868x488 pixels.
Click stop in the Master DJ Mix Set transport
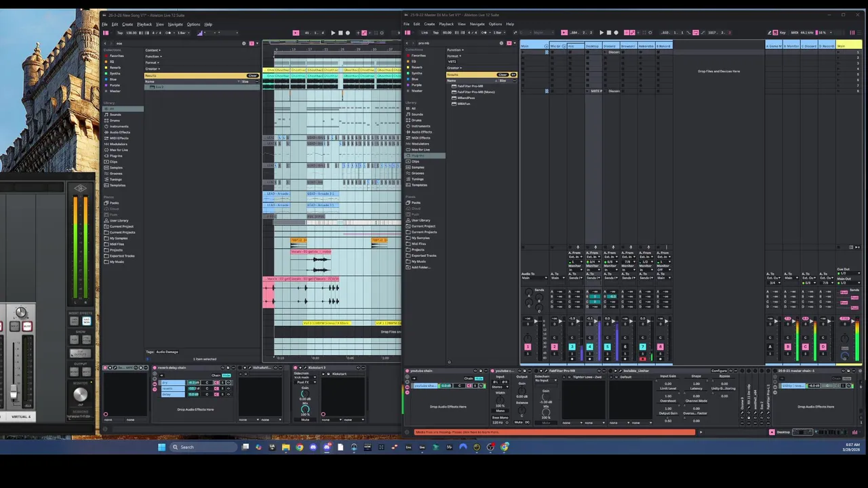pos(609,33)
